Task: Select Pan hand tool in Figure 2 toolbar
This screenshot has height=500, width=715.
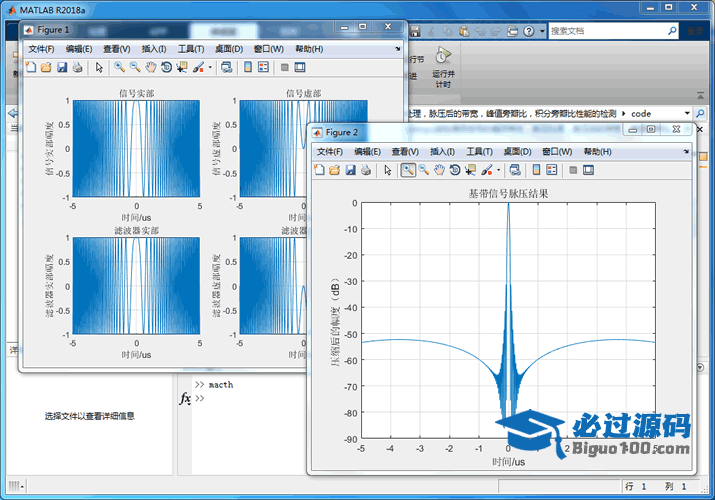Action: (x=439, y=170)
